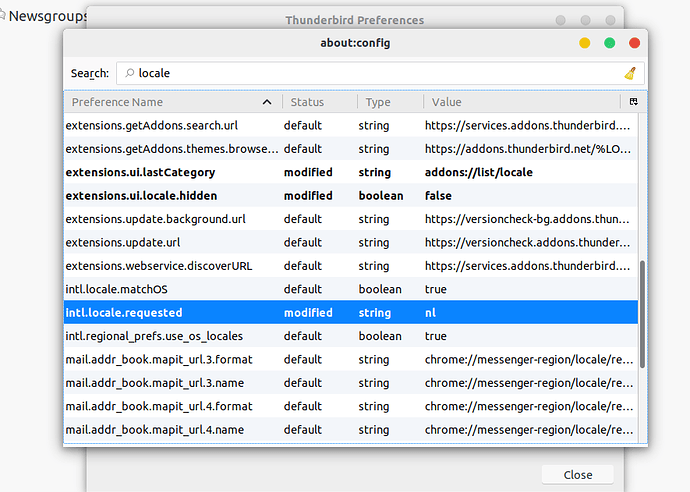Sort by the Status column header
690x492 pixels.
[320, 102]
